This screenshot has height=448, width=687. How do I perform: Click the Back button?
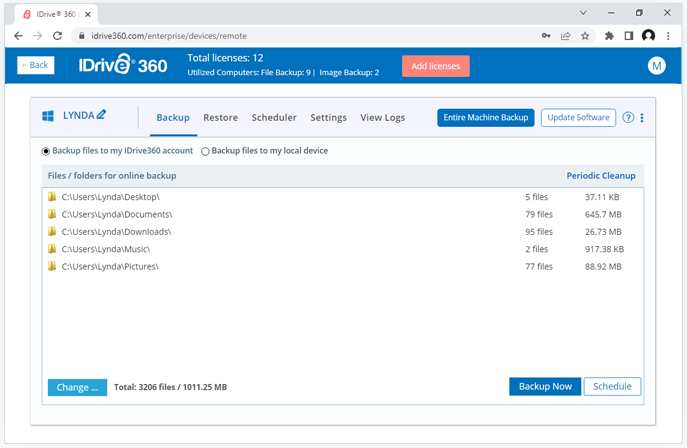click(x=36, y=65)
